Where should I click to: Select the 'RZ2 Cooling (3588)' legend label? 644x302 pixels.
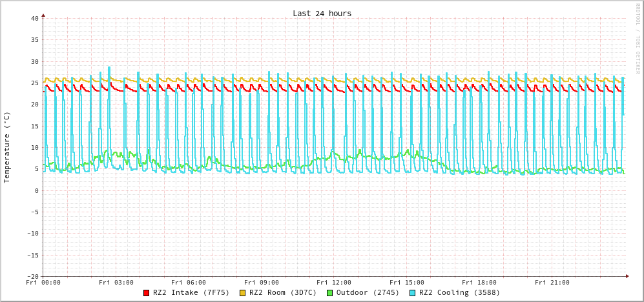[x=459, y=293]
